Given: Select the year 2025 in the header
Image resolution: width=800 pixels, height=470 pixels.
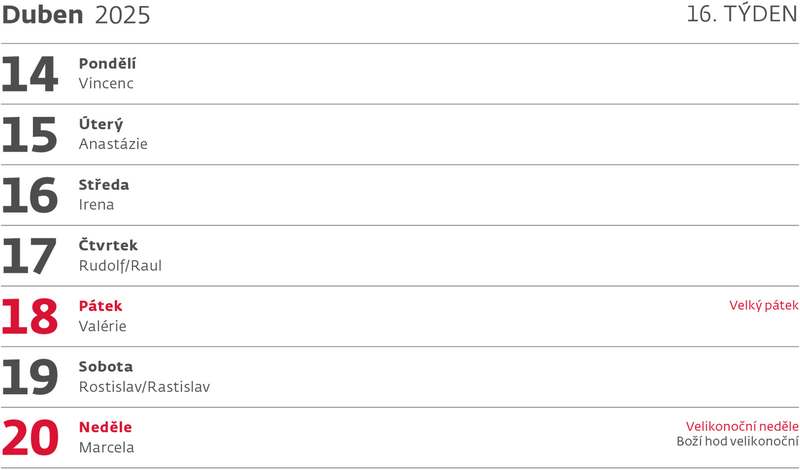Looking at the screenshot, I should (x=123, y=15).
